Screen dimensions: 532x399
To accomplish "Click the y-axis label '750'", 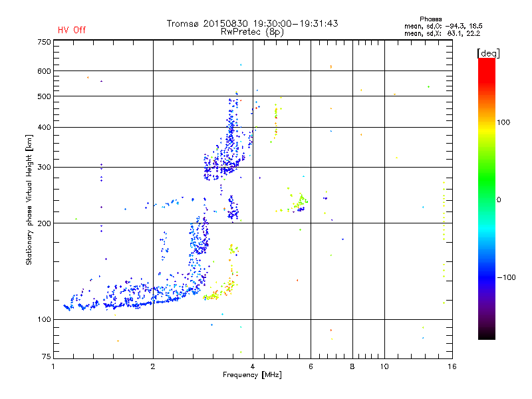I will pos(44,42).
